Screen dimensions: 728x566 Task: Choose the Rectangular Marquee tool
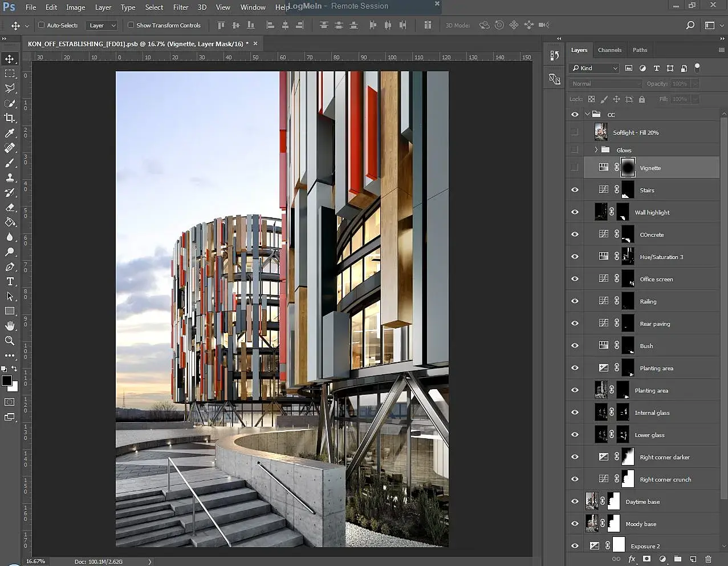pos(10,74)
